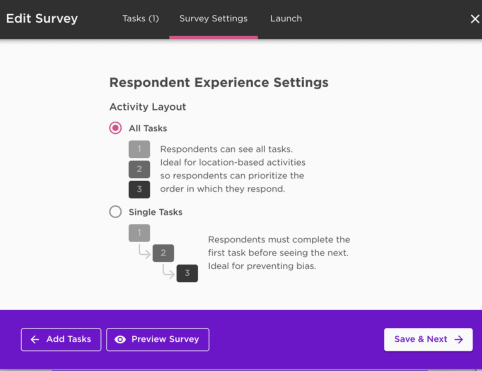Go to the Launch tab
Image resolution: width=482 pixels, height=371 pixels.
[286, 19]
